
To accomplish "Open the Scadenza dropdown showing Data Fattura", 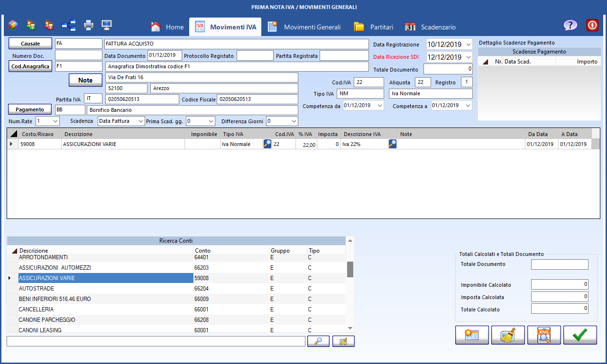I will point(140,121).
